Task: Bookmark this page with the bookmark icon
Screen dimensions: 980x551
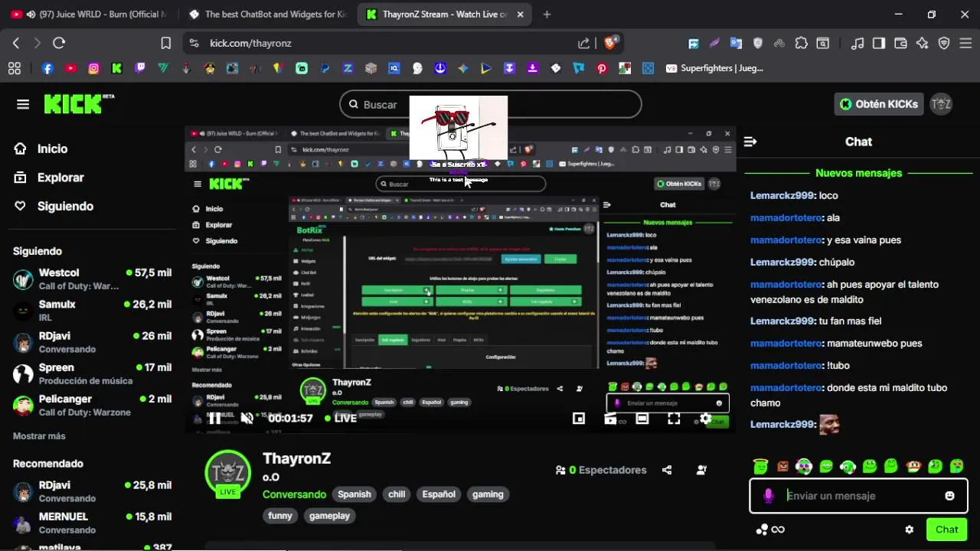Action: tap(165, 44)
